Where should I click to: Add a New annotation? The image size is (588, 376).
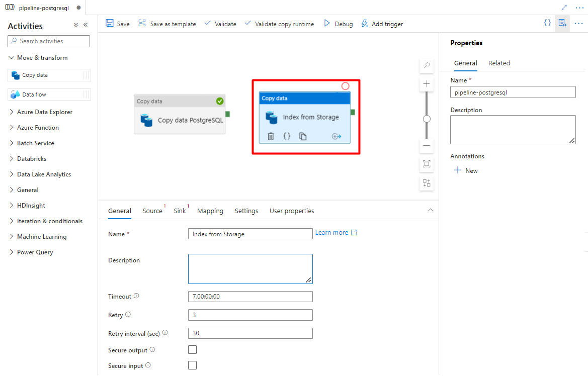pos(466,170)
